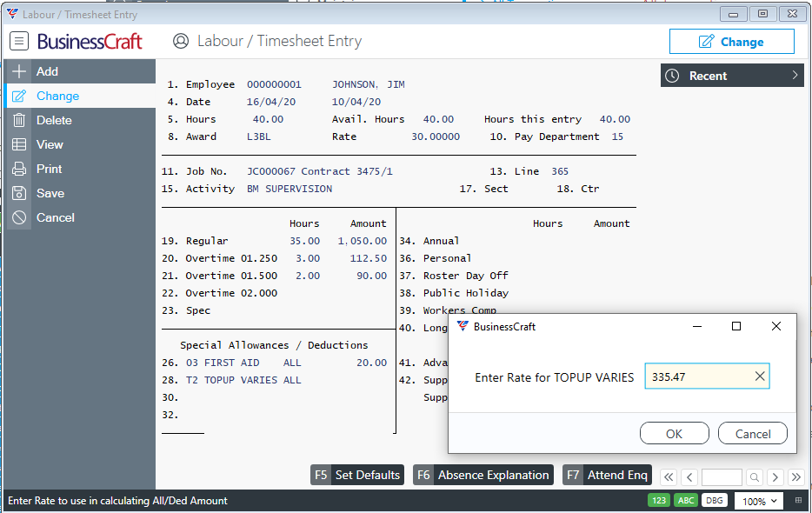Click the award code L3BL
This screenshot has width=812, height=513.
[258, 137]
